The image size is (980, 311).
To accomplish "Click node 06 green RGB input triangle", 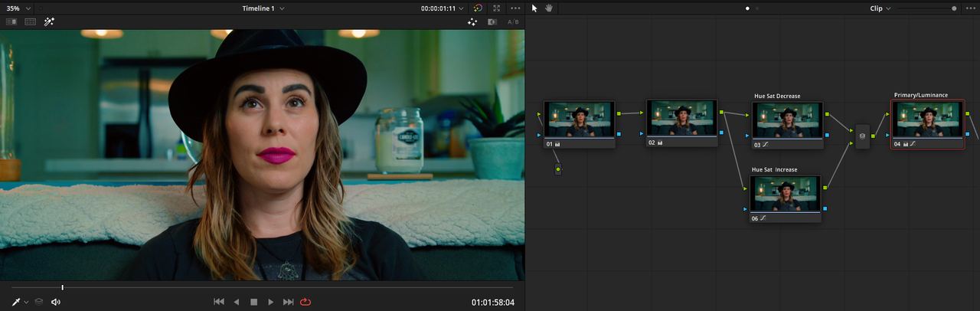I will tap(746, 188).
